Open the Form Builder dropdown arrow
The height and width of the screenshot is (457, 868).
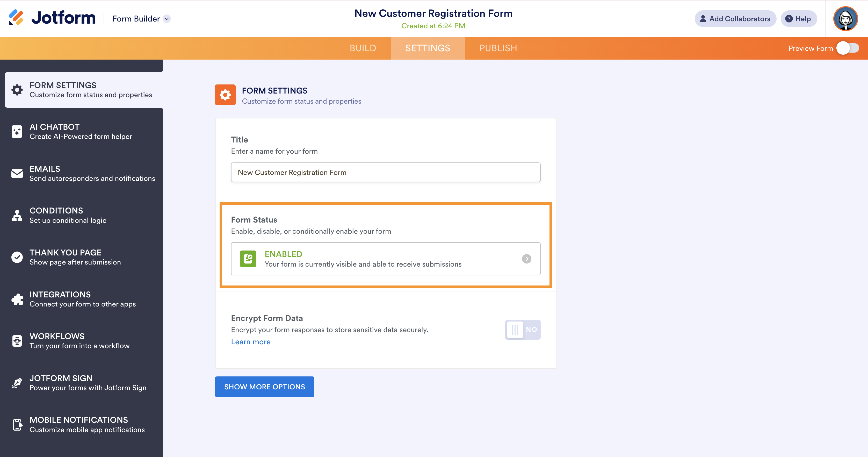(167, 19)
